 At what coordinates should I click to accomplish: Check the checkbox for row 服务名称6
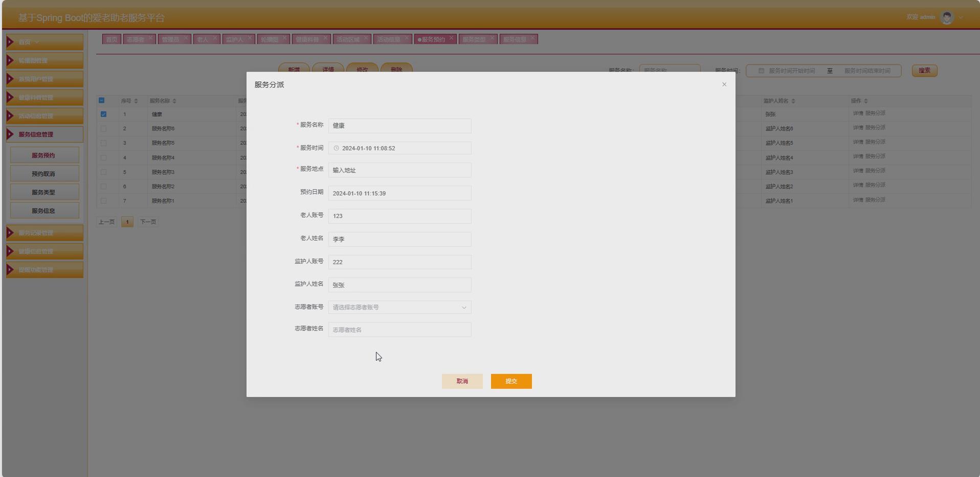(x=104, y=128)
